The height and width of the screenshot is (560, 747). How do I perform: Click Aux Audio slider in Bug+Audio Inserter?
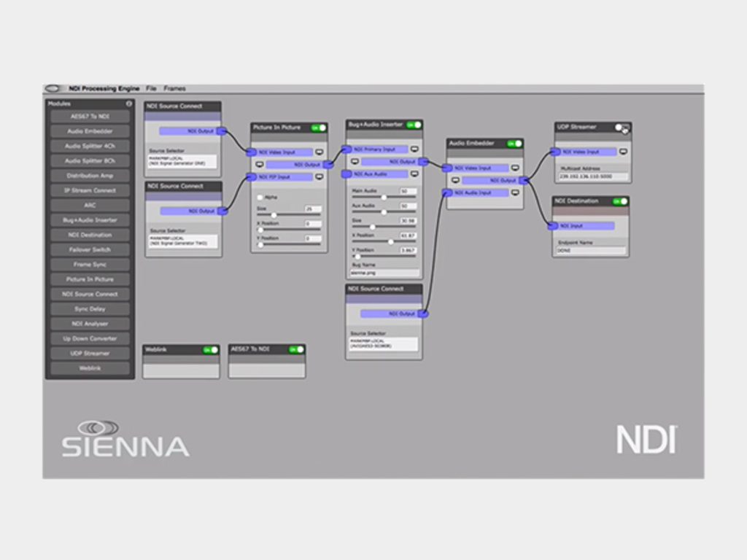click(x=384, y=212)
